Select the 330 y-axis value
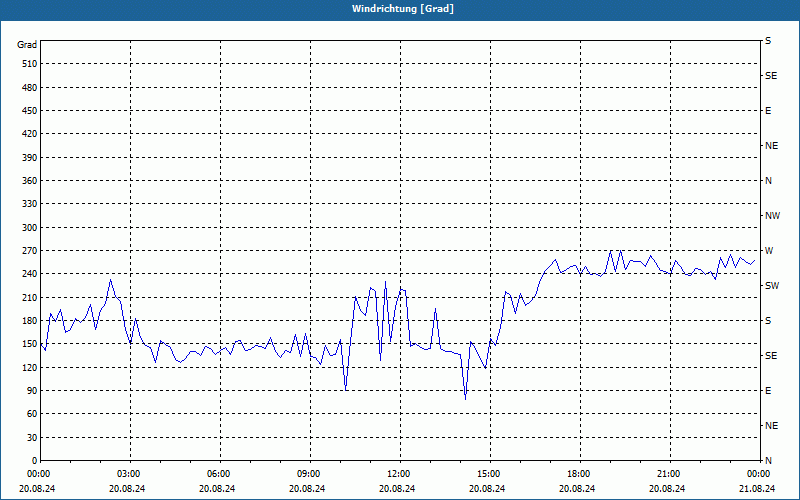Screen dimensions: 800x500 coord(30,204)
